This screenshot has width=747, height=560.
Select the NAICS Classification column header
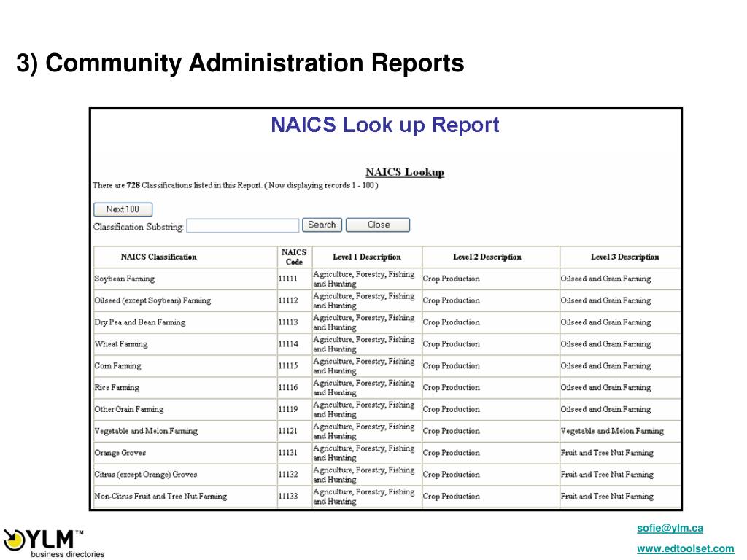(158, 257)
